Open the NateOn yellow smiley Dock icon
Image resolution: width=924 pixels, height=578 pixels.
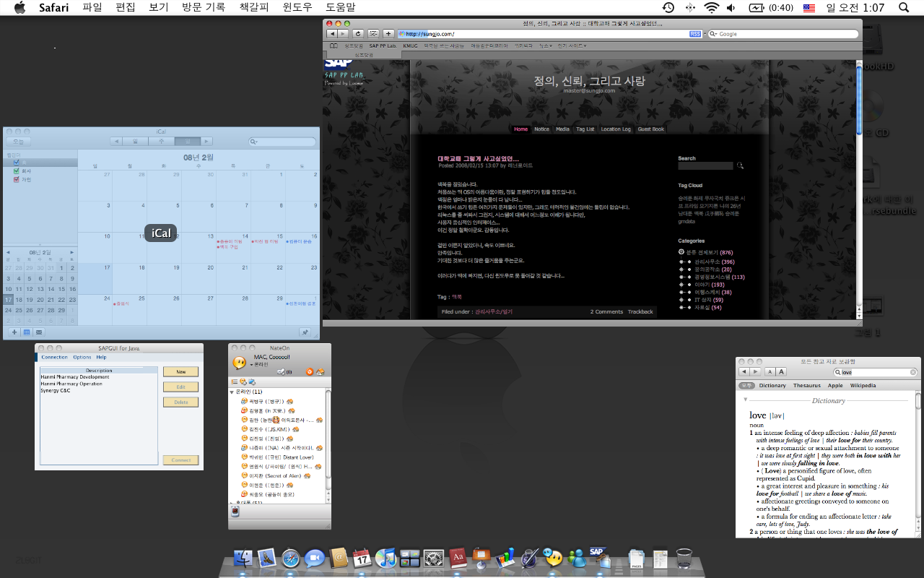tap(553, 558)
